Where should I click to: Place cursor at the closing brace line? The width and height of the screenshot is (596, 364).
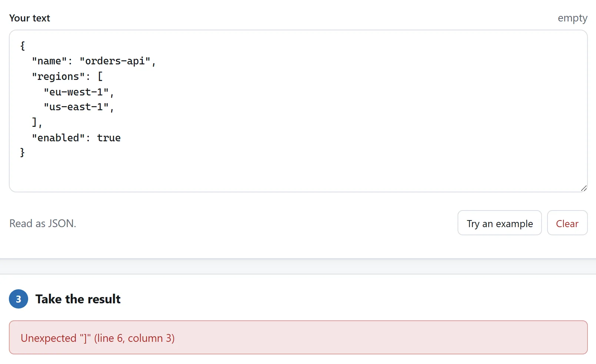click(x=23, y=152)
